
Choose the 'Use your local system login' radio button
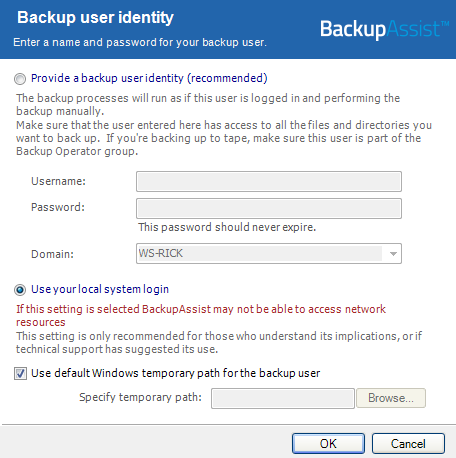[20, 290]
